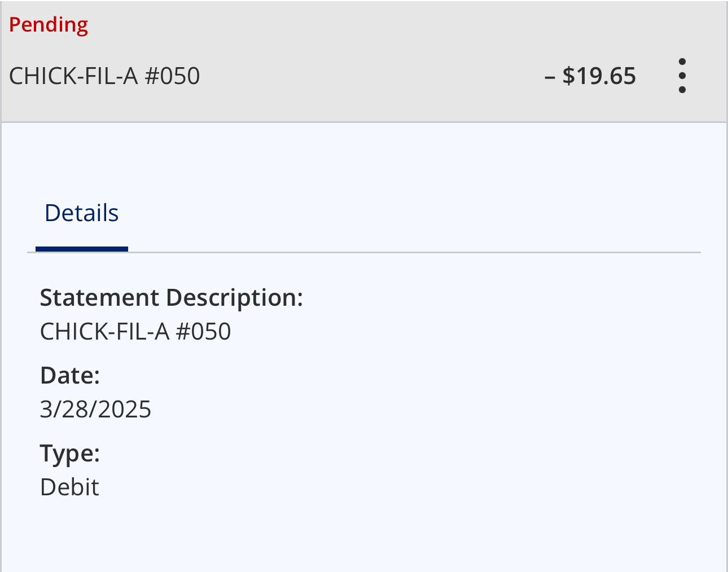Screen dimensions: 728x572
Task: Click the red Pending status label
Action: 49,25
